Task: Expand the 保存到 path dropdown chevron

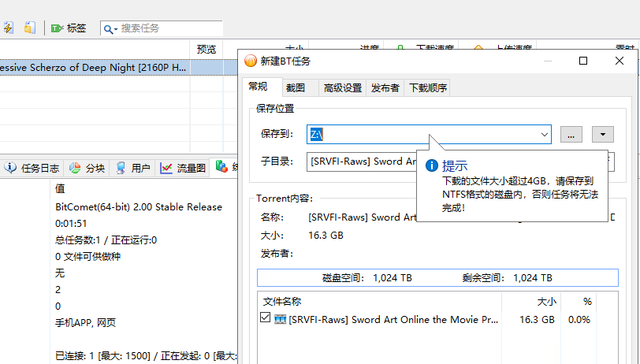Action: click(545, 135)
